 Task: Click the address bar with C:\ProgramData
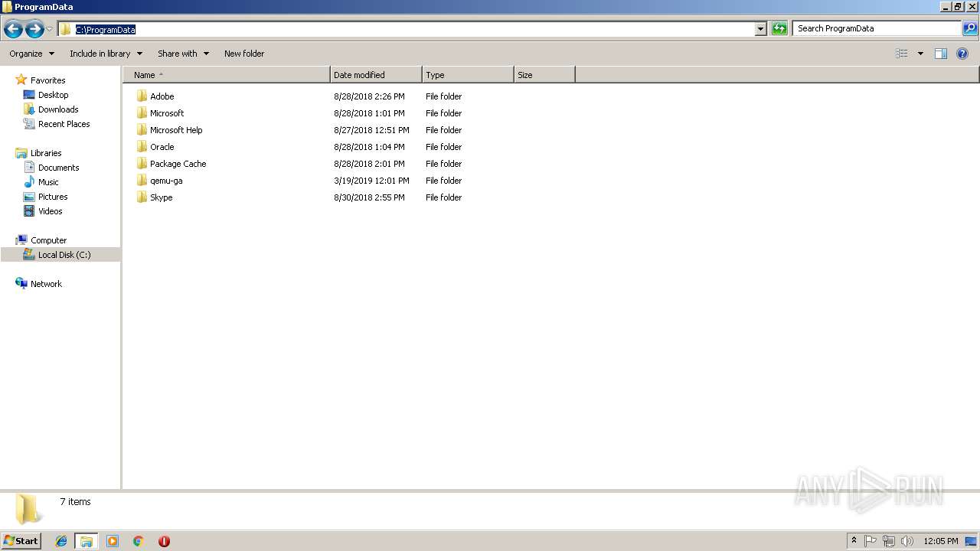(407, 29)
